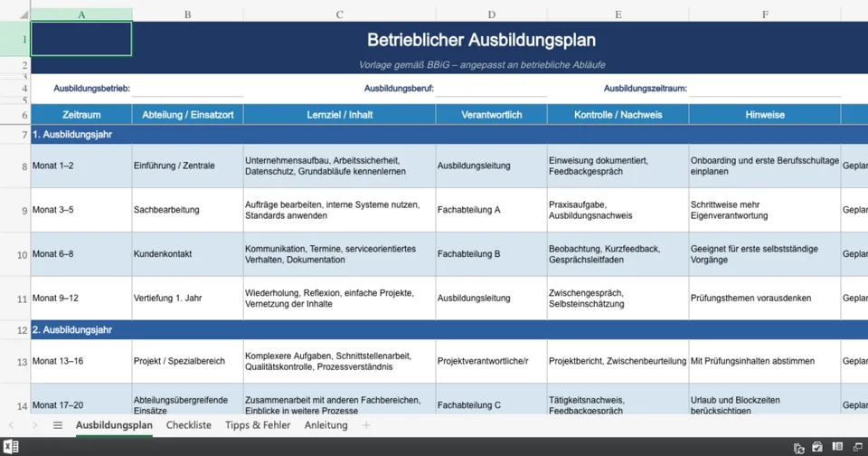Click the overlapping windows icon

coord(858,447)
